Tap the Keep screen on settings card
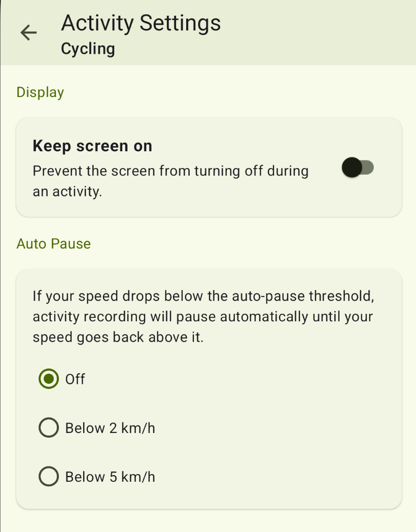 [208, 168]
